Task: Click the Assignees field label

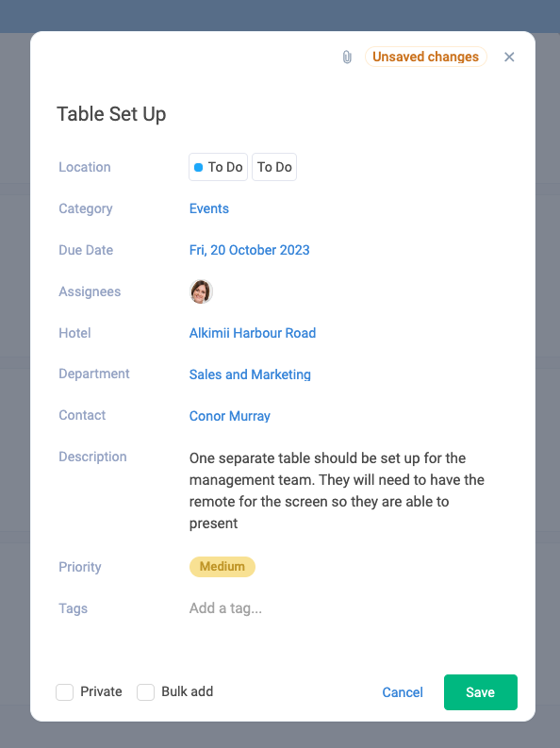Action: [x=90, y=291]
